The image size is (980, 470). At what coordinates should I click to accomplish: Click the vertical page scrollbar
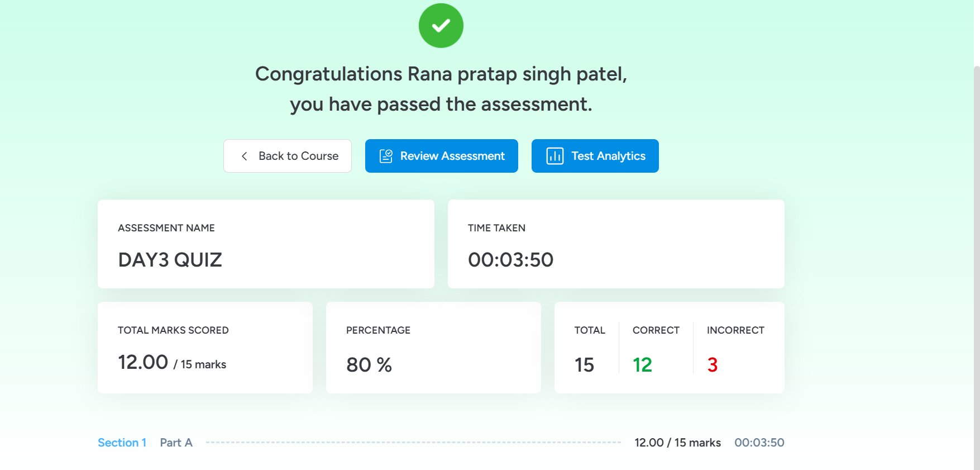click(x=976, y=251)
